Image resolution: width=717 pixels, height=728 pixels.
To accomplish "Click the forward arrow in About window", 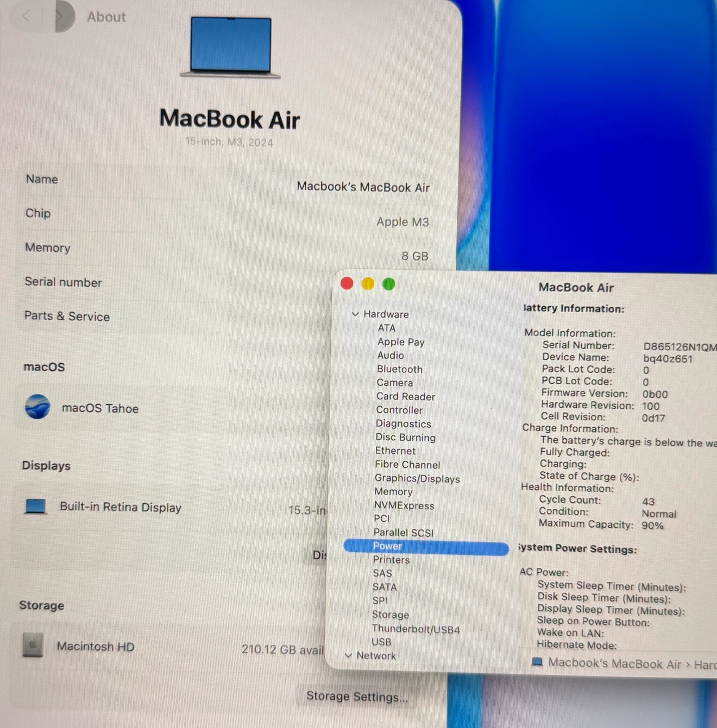I will point(59,16).
